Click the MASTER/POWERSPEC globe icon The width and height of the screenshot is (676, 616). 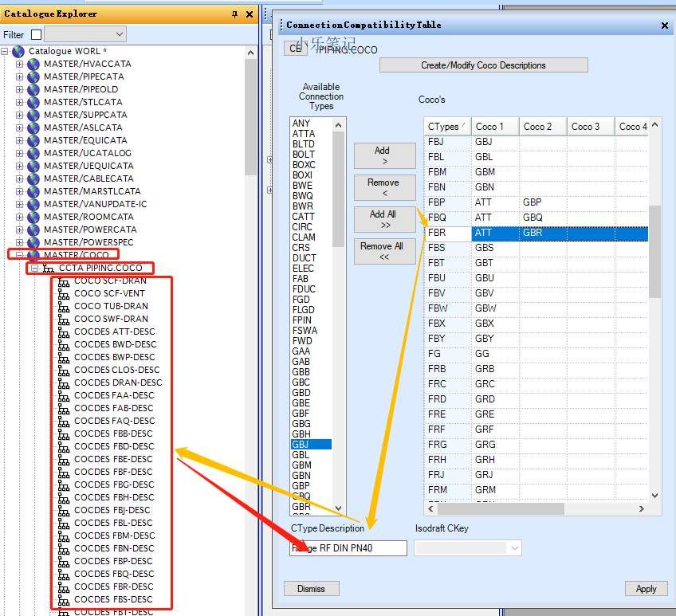[x=33, y=242]
